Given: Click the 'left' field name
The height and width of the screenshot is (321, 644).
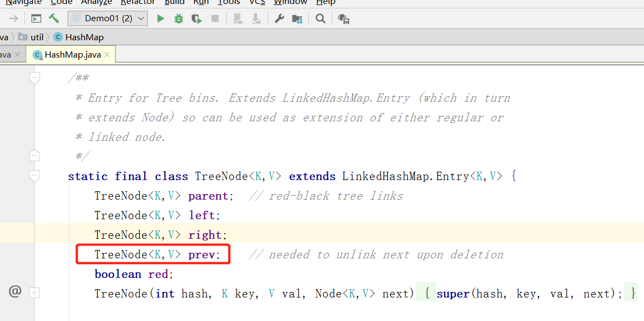Looking at the screenshot, I should pyautogui.click(x=202, y=215).
